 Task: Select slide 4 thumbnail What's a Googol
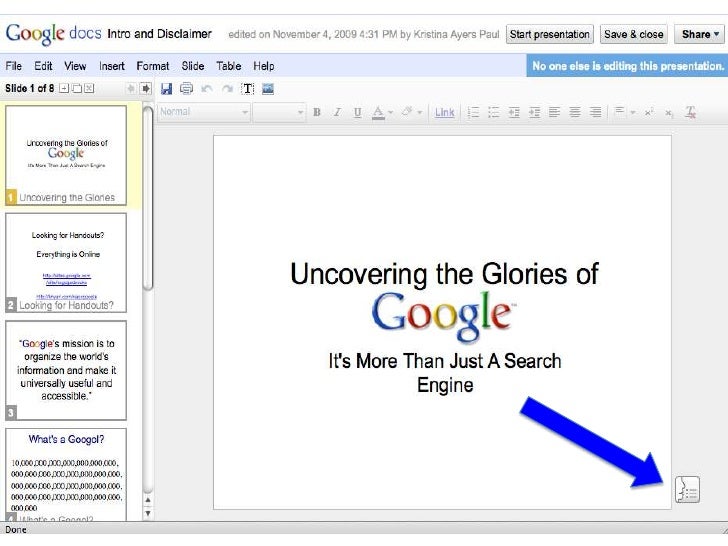[x=66, y=474]
